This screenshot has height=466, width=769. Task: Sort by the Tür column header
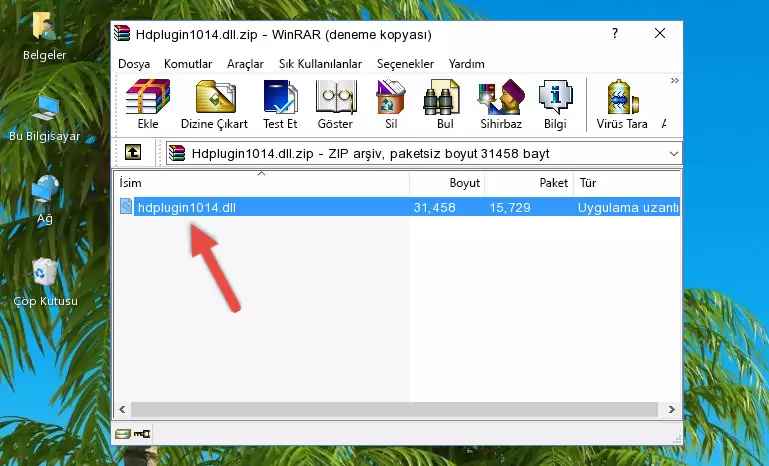(626, 183)
